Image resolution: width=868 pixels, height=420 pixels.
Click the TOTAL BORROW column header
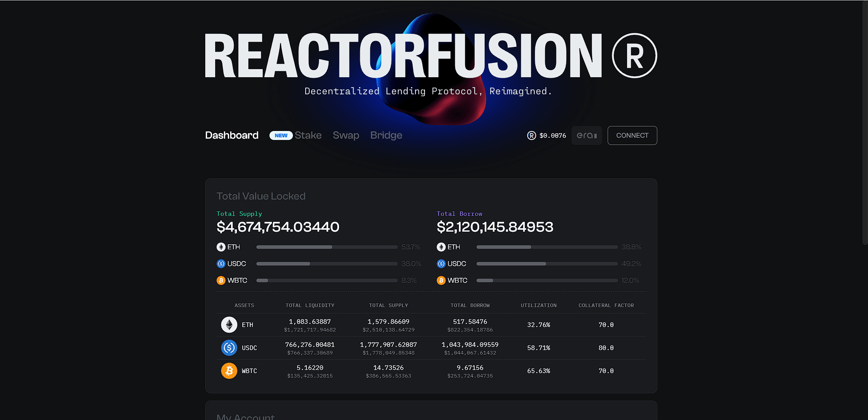click(470, 306)
